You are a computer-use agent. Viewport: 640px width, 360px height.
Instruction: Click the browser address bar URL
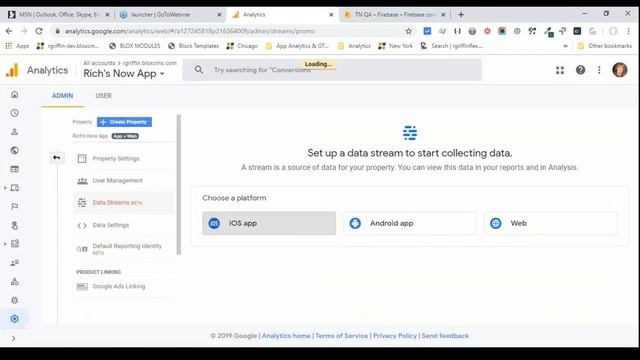click(190, 31)
